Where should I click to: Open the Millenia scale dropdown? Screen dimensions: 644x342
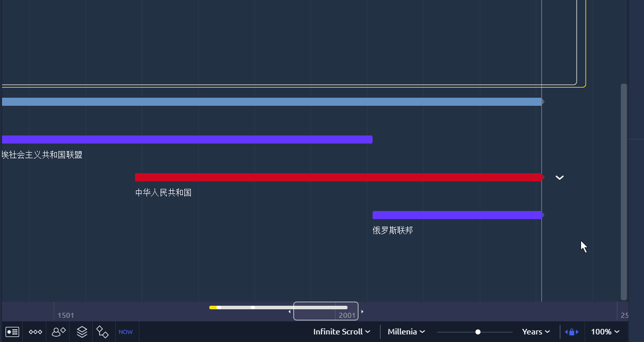(x=406, y=331)
